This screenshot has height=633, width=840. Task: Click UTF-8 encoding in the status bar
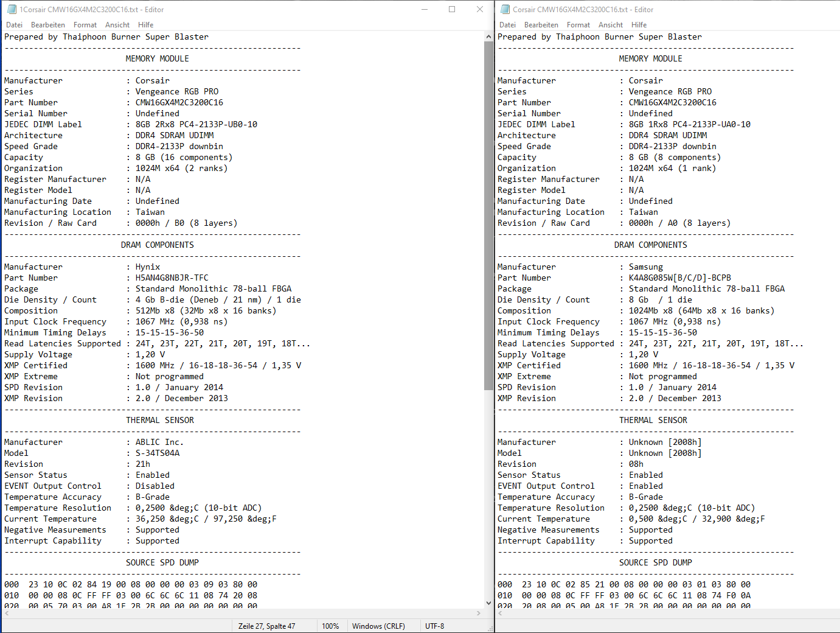click(434, 626)
